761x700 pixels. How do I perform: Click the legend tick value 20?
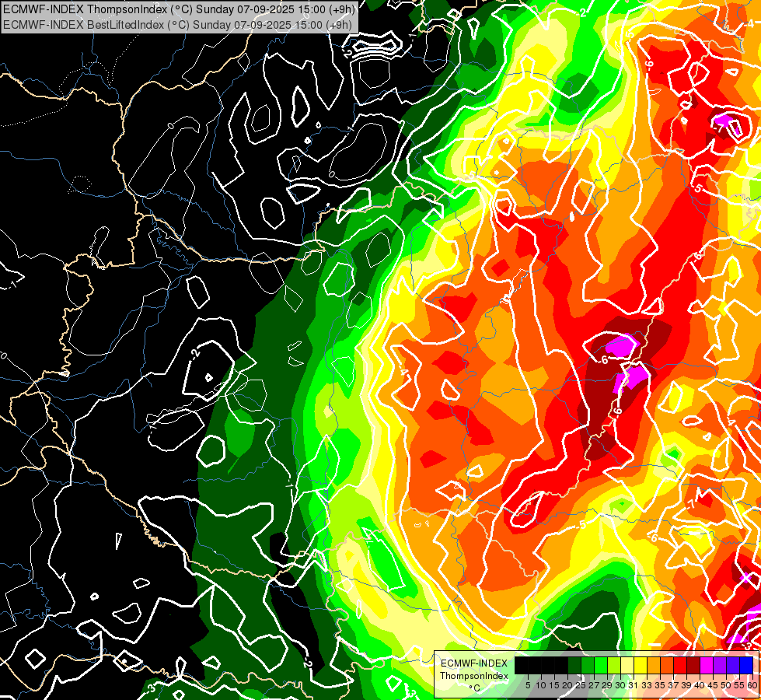568,685
